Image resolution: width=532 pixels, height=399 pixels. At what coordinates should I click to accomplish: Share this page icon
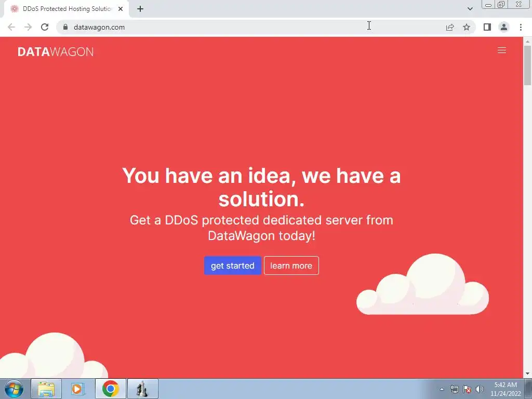click(x=450, y=27)
